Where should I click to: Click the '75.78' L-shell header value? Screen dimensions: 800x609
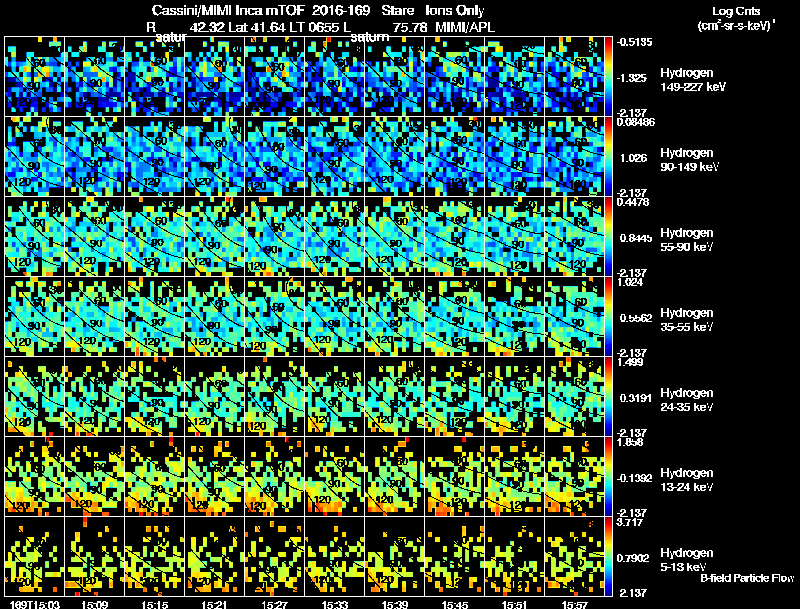coord(410,28)
